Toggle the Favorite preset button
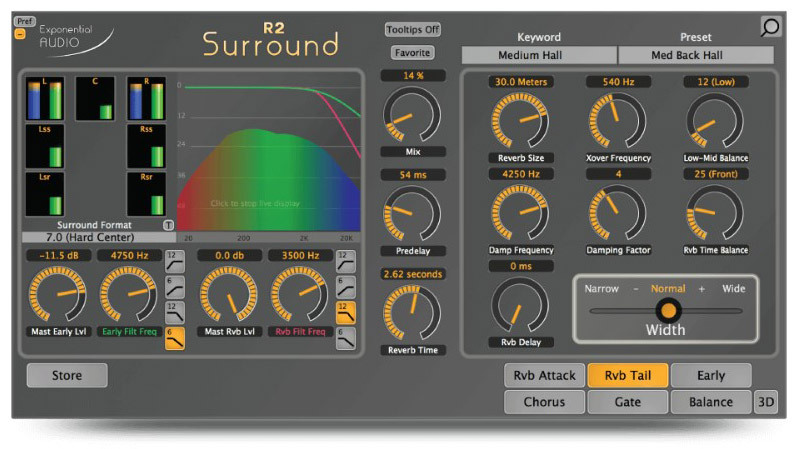The width and height of the screenshot is (800, 449). (412, 52)
